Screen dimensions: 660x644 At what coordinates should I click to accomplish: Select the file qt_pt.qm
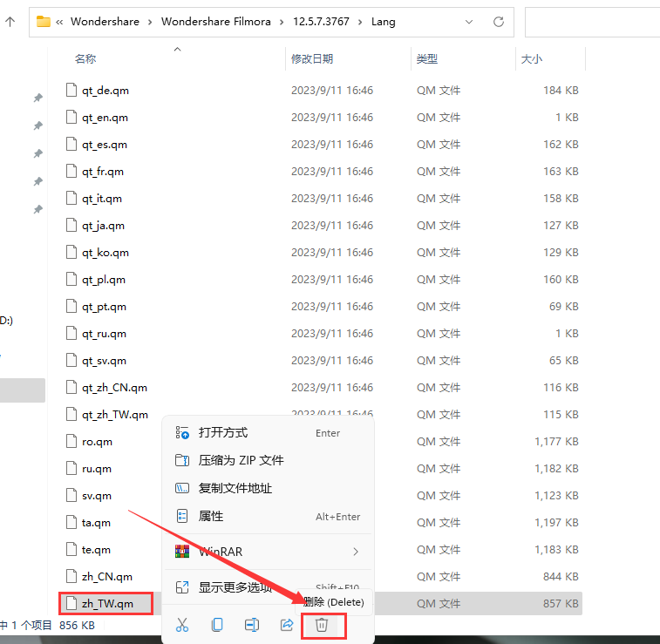[x=104, y=307]
